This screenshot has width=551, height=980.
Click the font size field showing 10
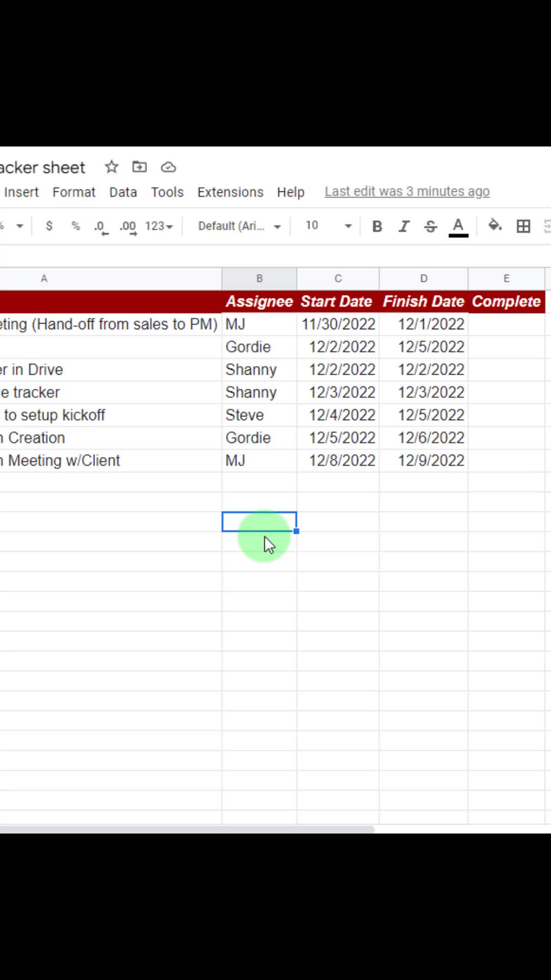point(312,226)
